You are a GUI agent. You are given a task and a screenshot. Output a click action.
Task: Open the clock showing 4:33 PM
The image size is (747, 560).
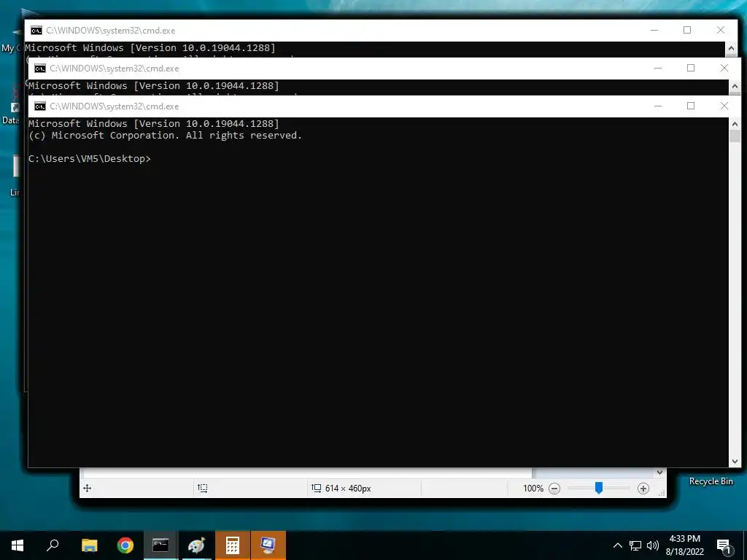(x=684, y=539)
